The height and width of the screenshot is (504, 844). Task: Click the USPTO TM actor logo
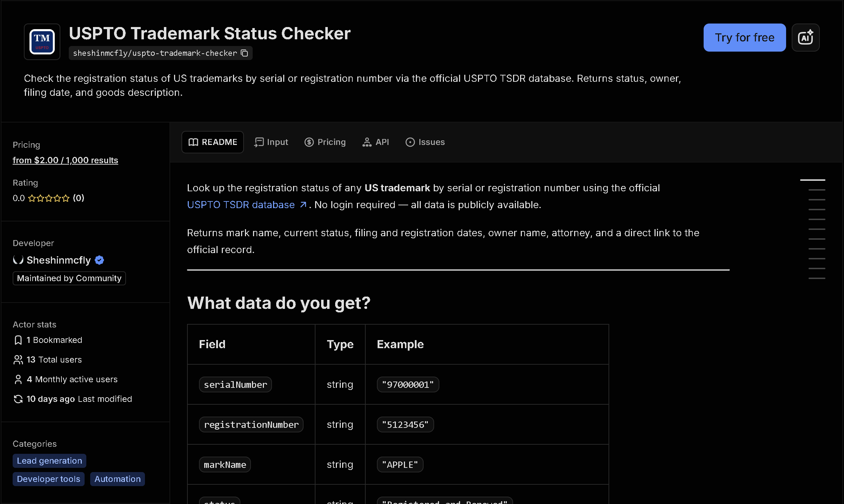point(42,42)
